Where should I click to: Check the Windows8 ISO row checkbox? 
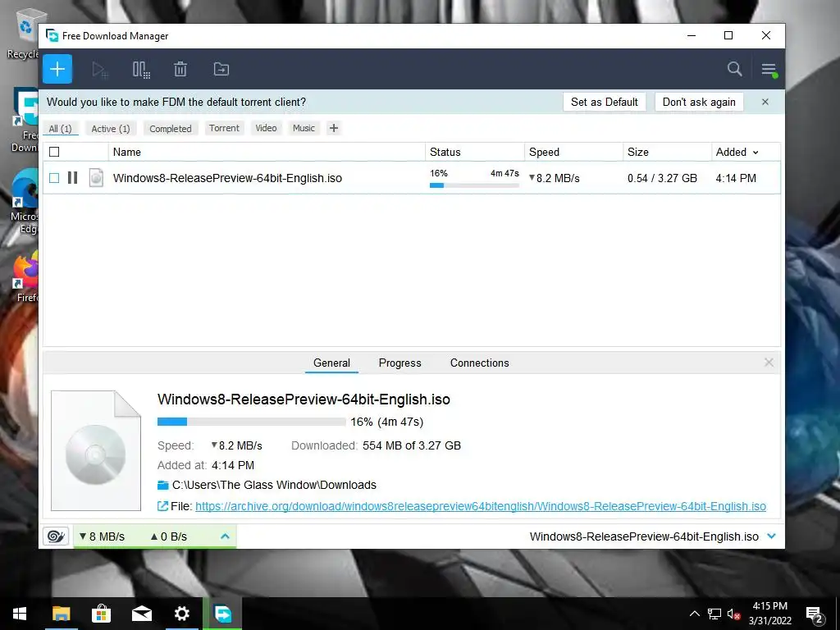click(54, 178)
